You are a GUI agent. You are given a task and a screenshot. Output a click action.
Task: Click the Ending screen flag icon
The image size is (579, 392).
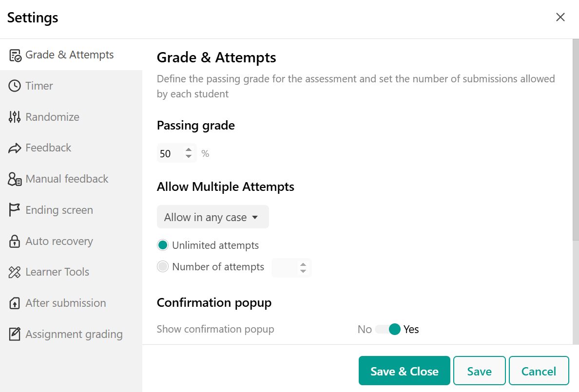pos(15,210)
